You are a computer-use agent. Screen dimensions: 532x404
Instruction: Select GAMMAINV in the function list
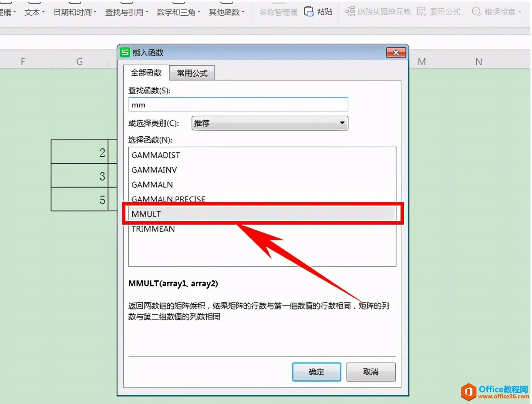262,170
